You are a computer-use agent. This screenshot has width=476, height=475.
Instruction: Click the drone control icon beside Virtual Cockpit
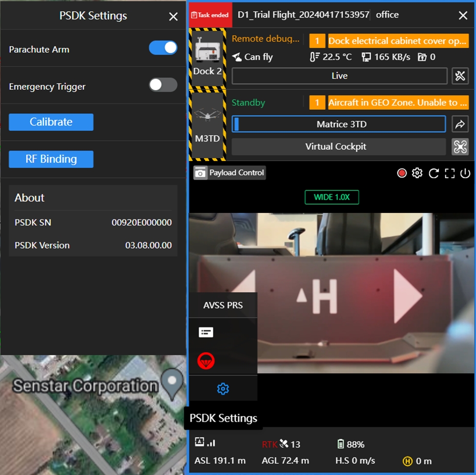tap(460, 146)
